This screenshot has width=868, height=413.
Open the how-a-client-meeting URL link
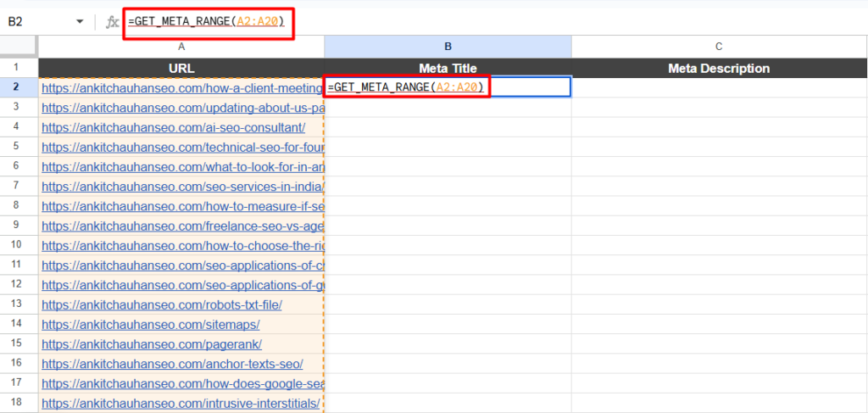point(183,87)
